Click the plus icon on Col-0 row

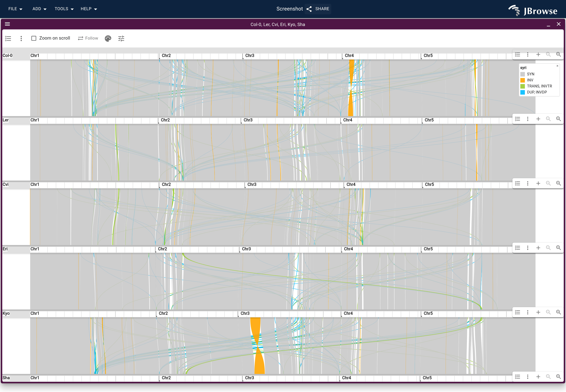pos(538,54)
